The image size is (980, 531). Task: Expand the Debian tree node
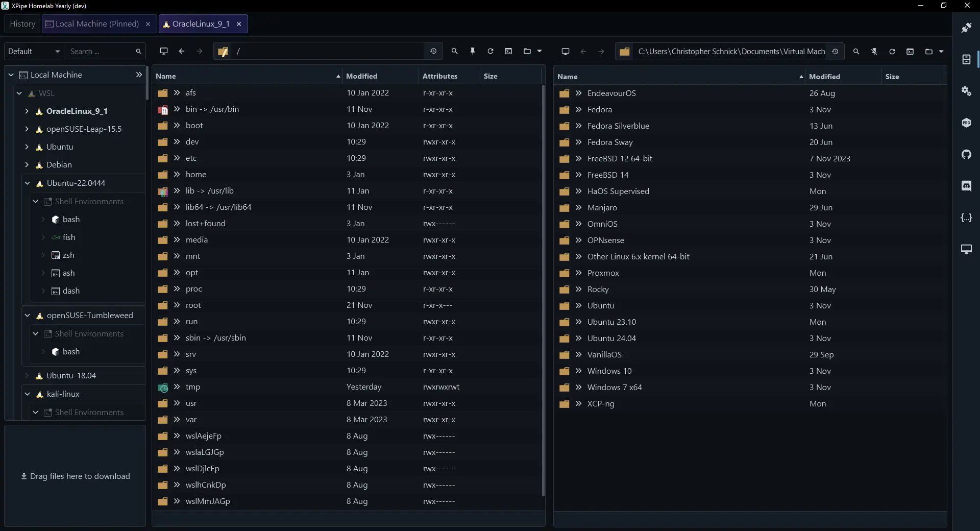(27, 164)
